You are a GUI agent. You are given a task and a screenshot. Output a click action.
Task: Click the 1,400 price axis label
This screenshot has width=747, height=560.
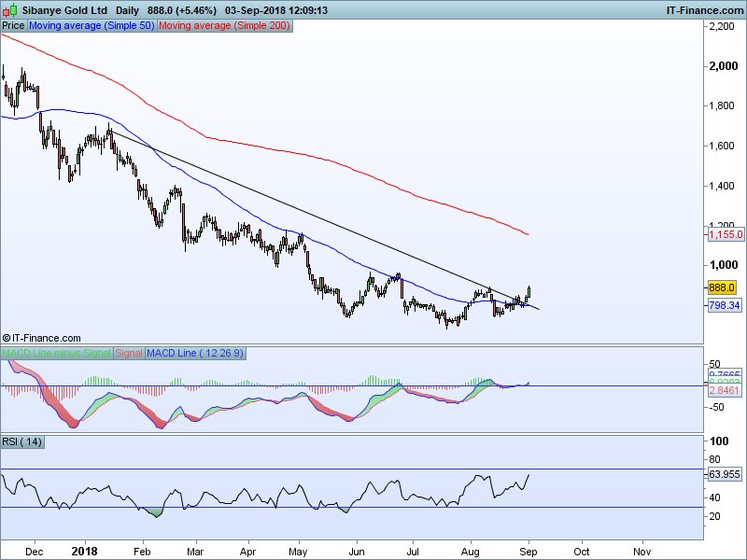722,186
